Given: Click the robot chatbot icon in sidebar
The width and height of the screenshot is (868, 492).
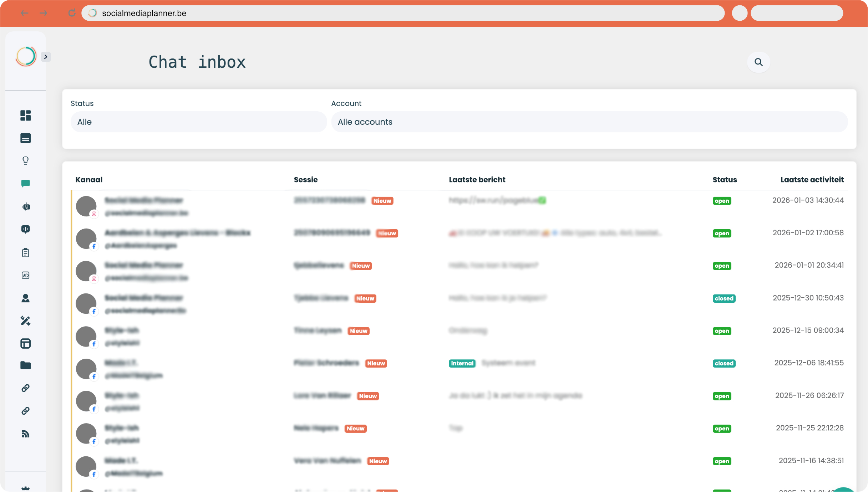Looking at the screenshot, I should tap(26, 207).
